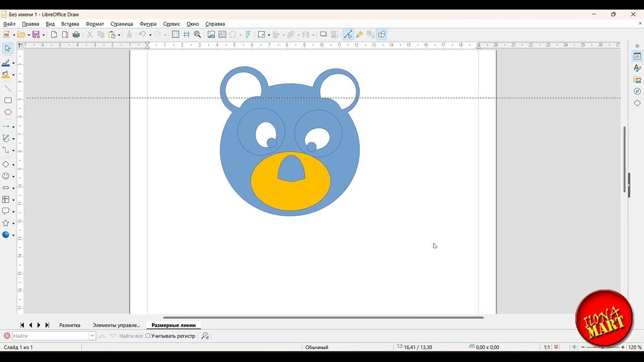The width and height of the screenshot is (644, 362).
Task: Show the Draw Functions toolbar button
Action: tap(382, 35)
